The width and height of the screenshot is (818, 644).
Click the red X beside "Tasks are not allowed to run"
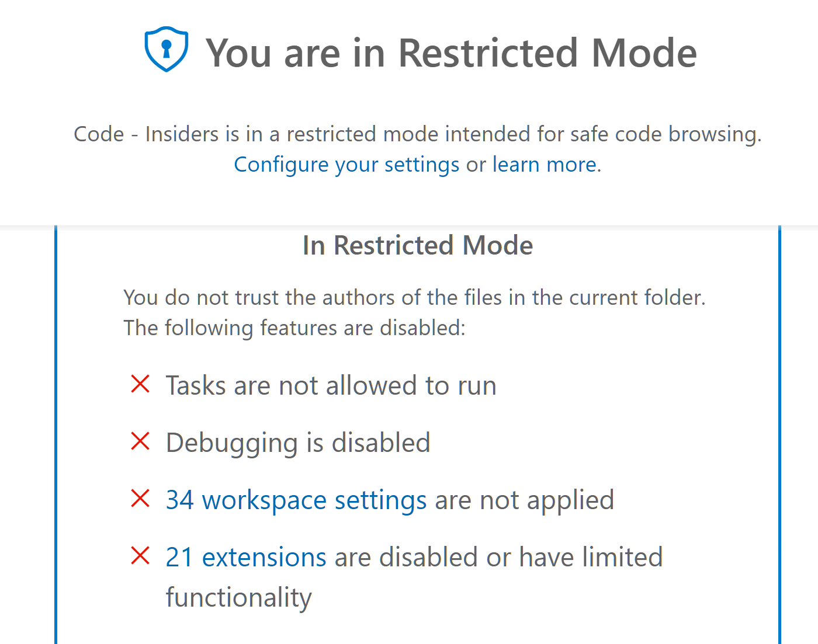tap(140, 384)
